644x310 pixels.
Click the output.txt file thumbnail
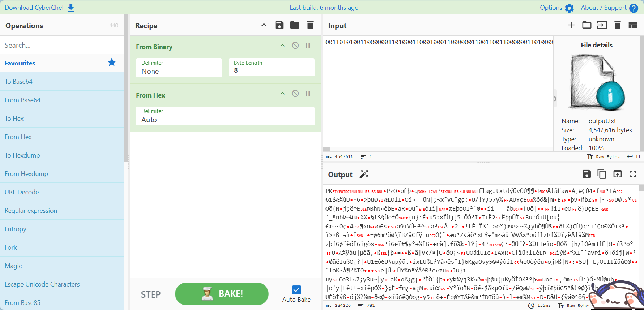click(x=597, y=82)
